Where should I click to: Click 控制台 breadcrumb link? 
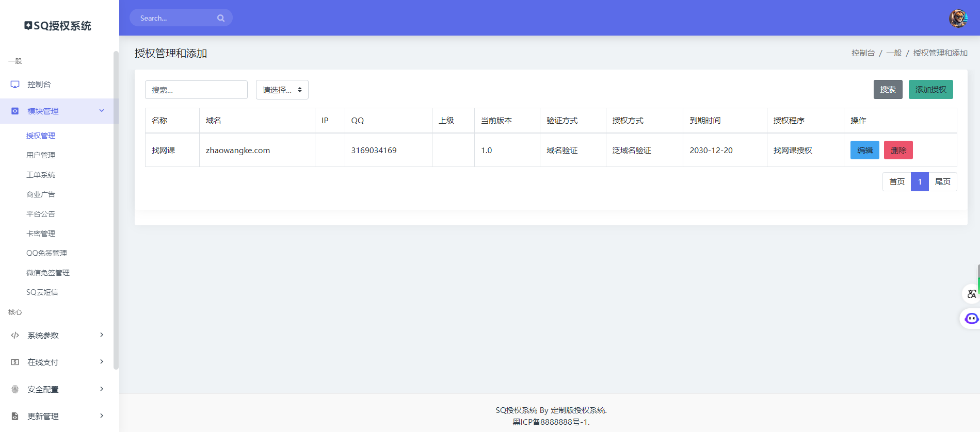coord(863,53)
